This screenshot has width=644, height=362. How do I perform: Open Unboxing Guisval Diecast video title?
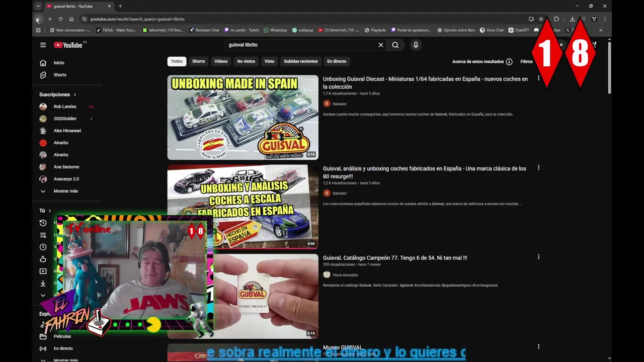(425, 83)
